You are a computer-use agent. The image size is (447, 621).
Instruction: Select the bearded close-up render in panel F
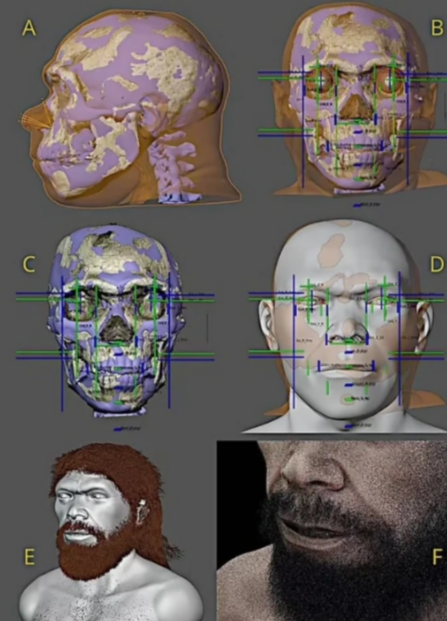click(332, 531)
